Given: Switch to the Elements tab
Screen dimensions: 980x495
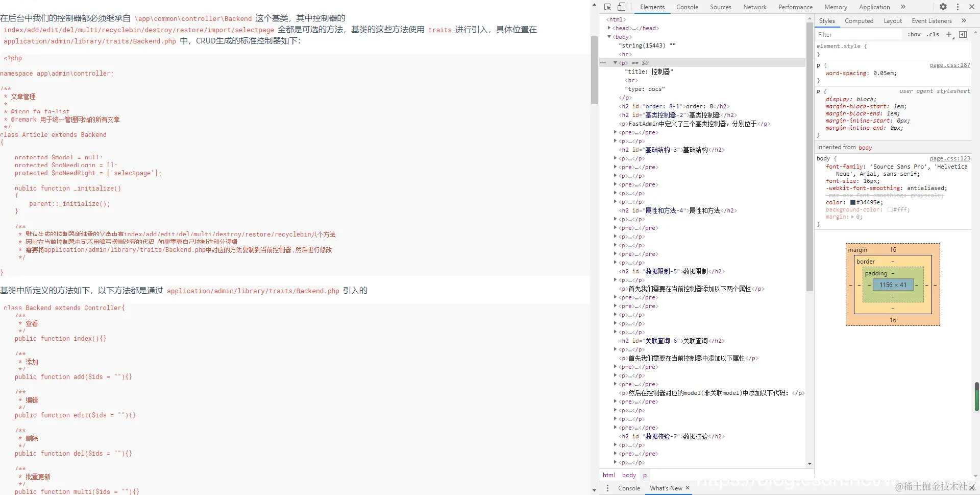Looking at the screenshot, I should [x=652, y=7].
